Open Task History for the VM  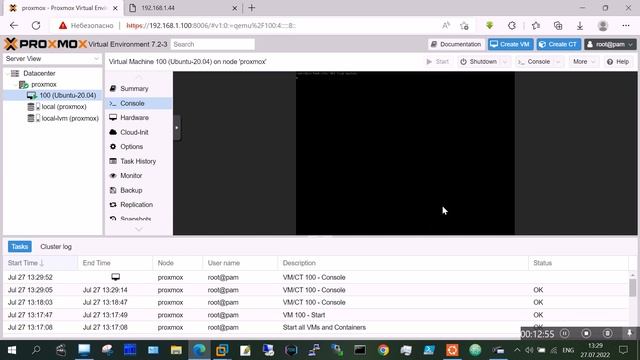(138, 161)
